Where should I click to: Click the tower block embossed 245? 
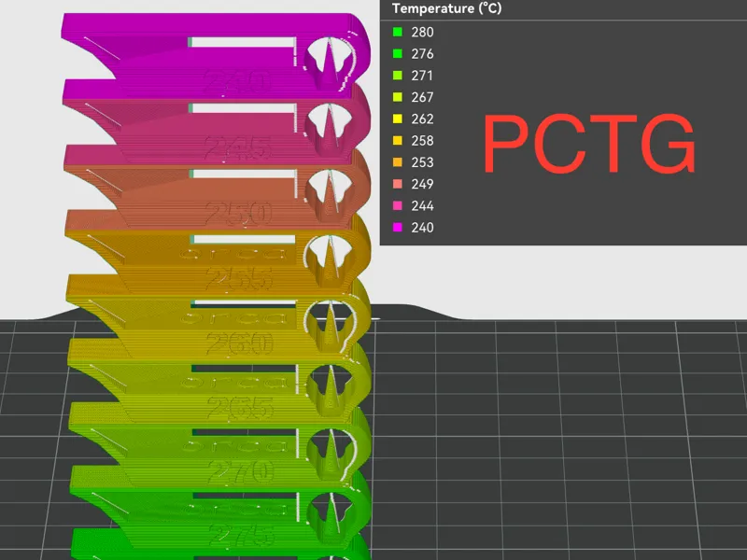click(217, 123)
